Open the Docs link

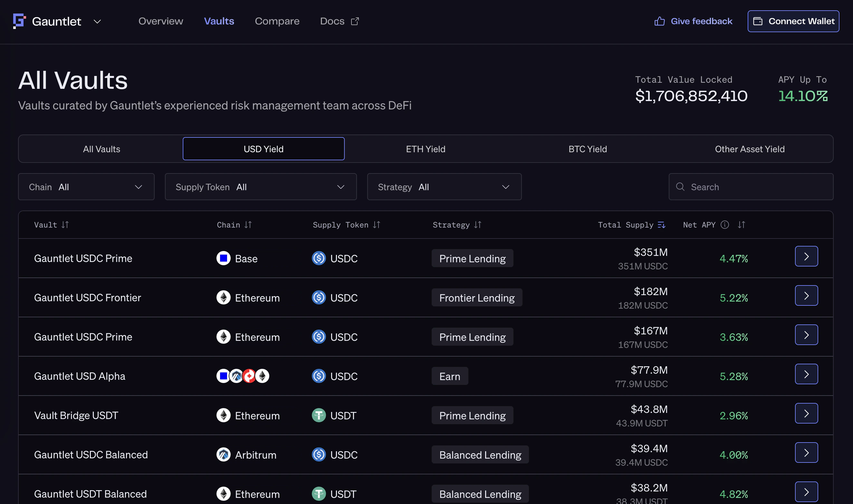tap(340, 21)
